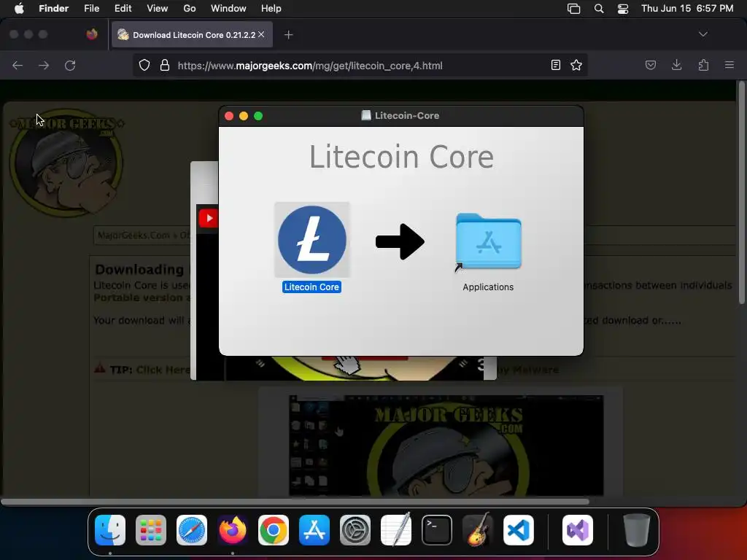The width and height of the screenshot is (747, 560).
Task: Open a new browser tab
Action: pos(288,35)
